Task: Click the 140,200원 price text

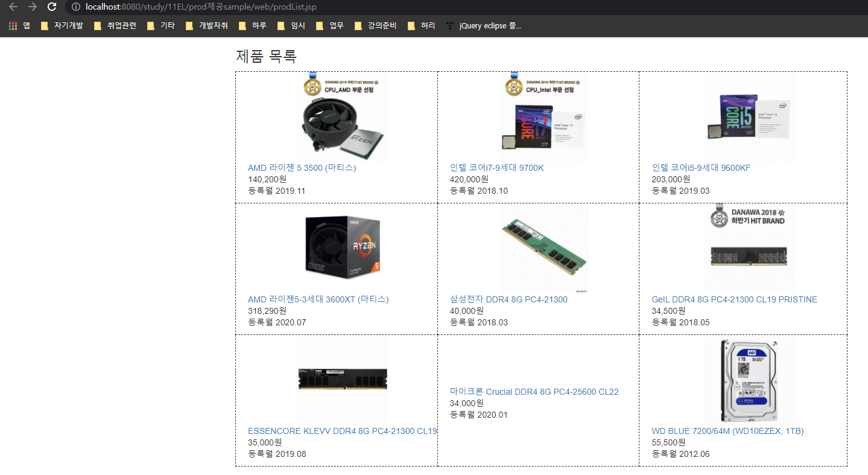Action: tap(267, 179)
